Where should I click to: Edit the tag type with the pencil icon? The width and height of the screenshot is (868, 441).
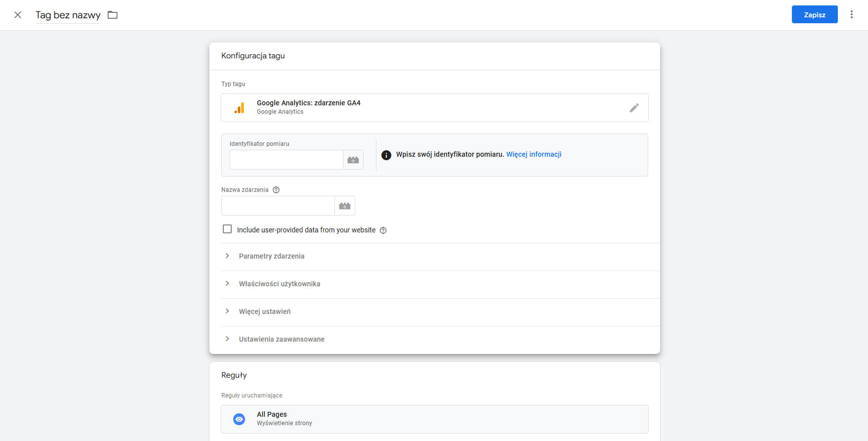click(634, 108)
